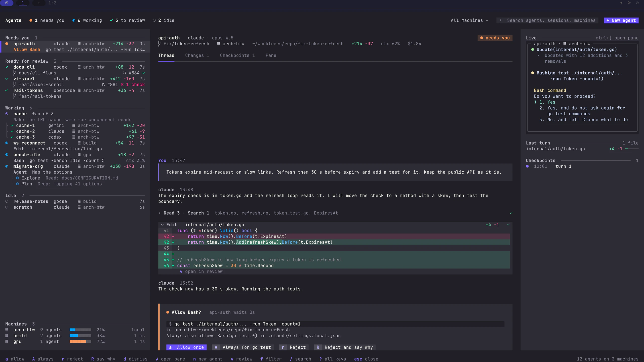Choose option 3. No, and tell Claude
The width and height of the screenshot is (644, 362).
pos(583,120)
